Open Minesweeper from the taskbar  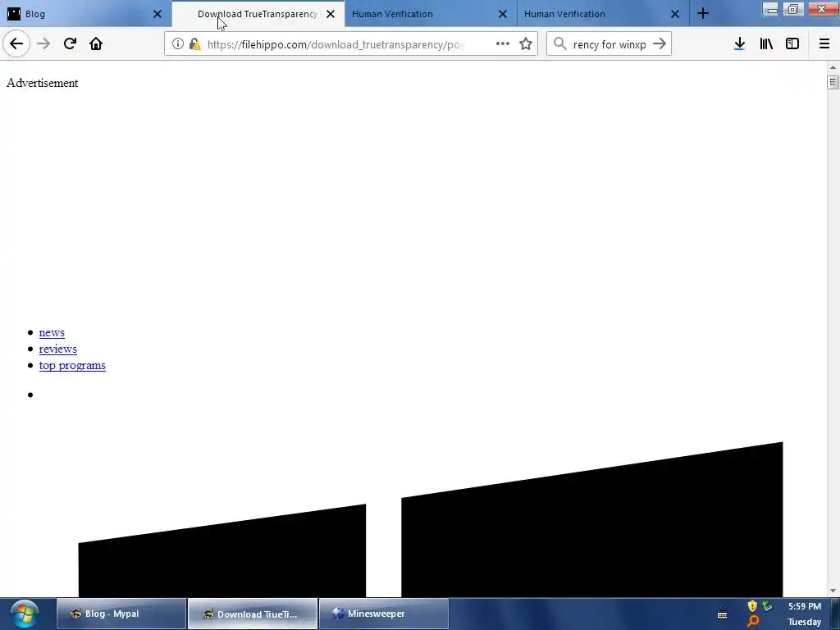tap(384, 614)
